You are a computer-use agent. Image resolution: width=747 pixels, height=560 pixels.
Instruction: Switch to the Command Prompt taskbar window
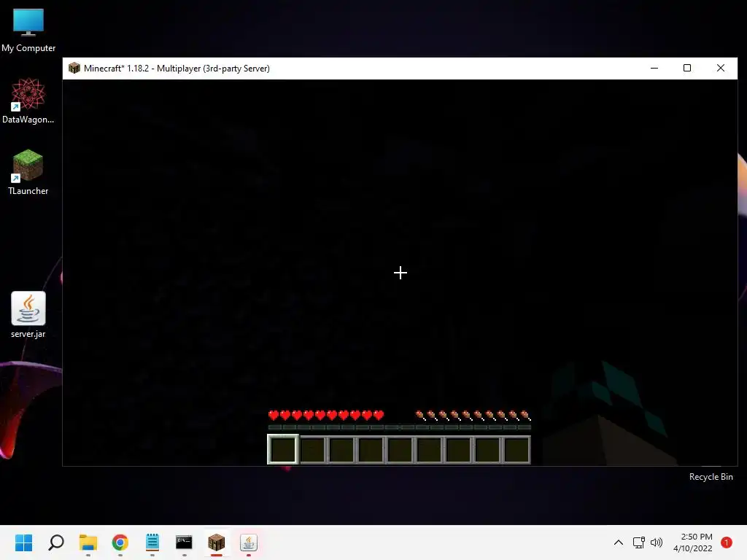pos(184,542)
